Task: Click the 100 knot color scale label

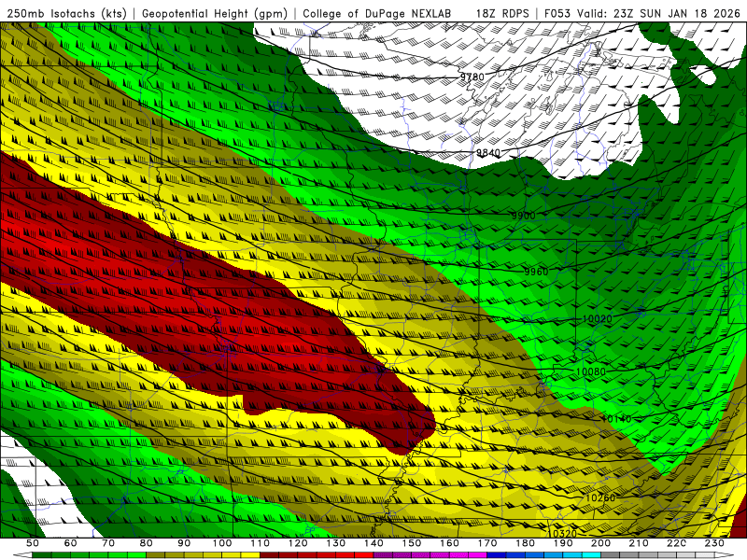Action: [x=222, y=543]
